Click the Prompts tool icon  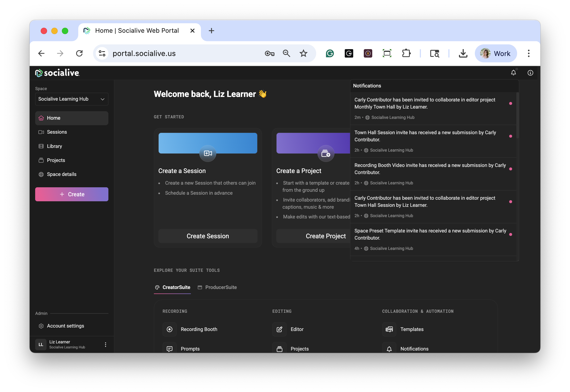[170, 349]
